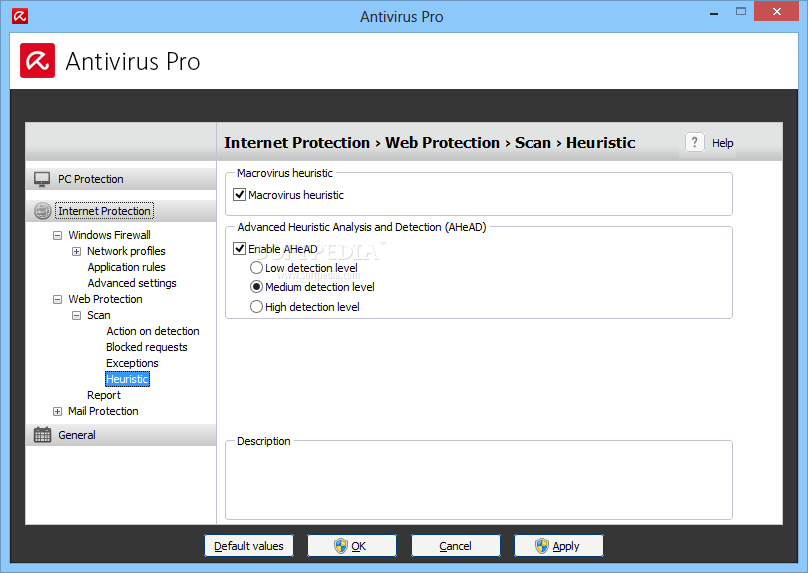Click the Internet Protection globe icon
808x573 pixels.
(x=42, y=211)
